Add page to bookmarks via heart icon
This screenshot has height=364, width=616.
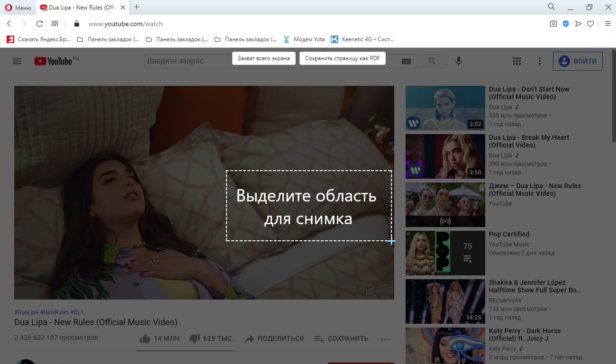(x=591, y=23)
